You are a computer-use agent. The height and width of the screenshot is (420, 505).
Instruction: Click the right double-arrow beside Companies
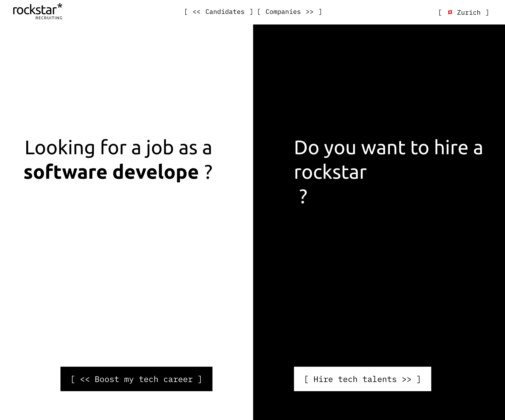309,12
